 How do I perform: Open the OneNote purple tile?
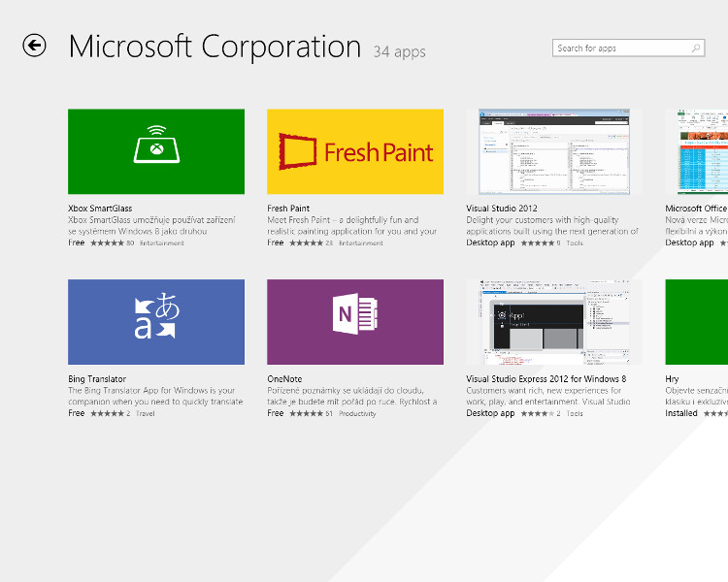point(355,322)
